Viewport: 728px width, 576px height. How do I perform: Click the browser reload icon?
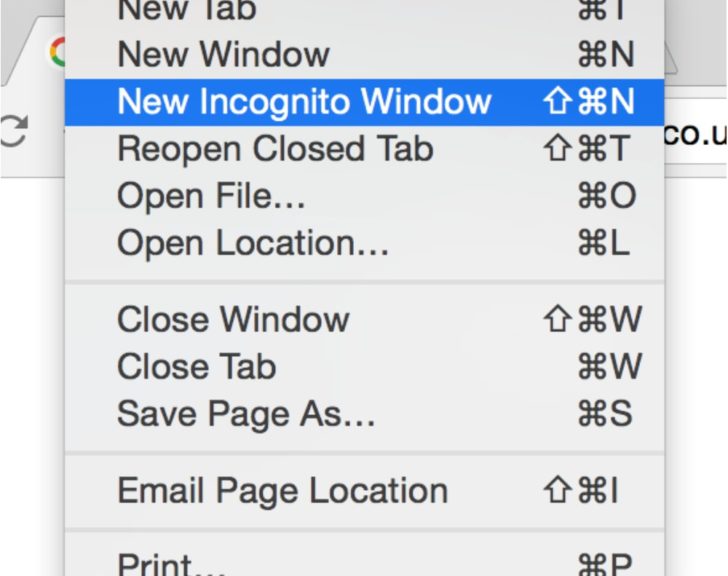(x=13, y=131)
